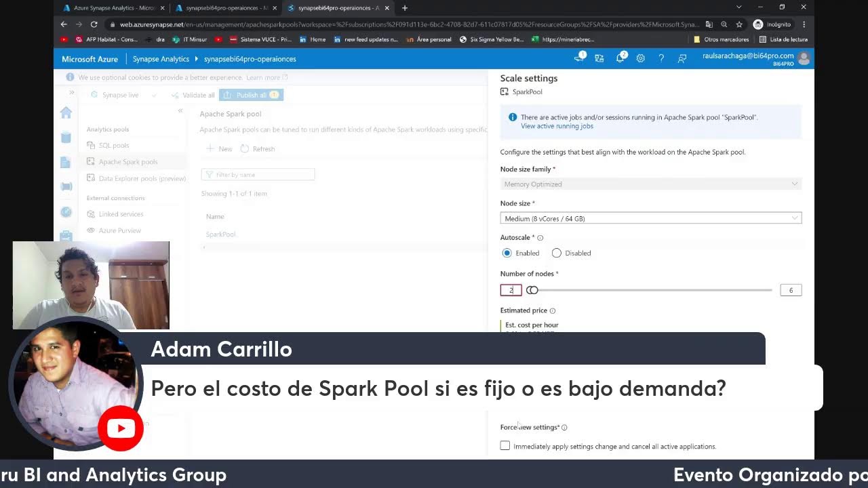Click the Name column header
The width and height of the screenshot is (868, 488).
tap(215, 217)
